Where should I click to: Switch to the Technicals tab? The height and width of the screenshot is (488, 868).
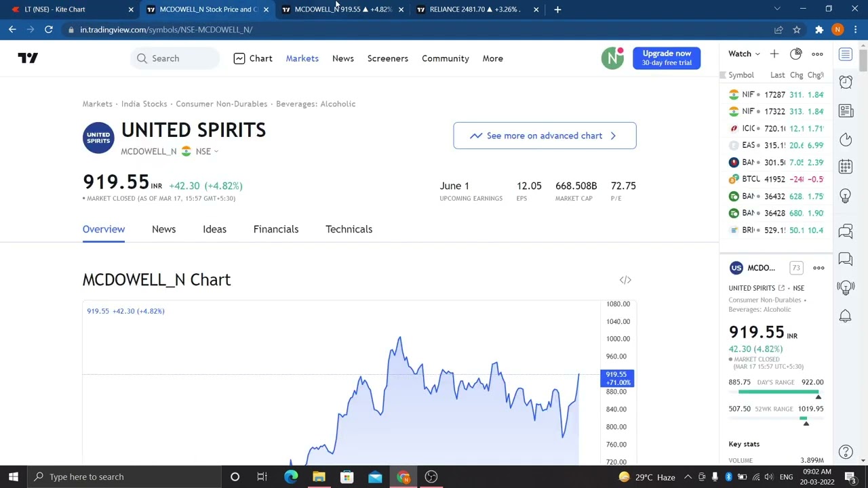coord(349,229)
